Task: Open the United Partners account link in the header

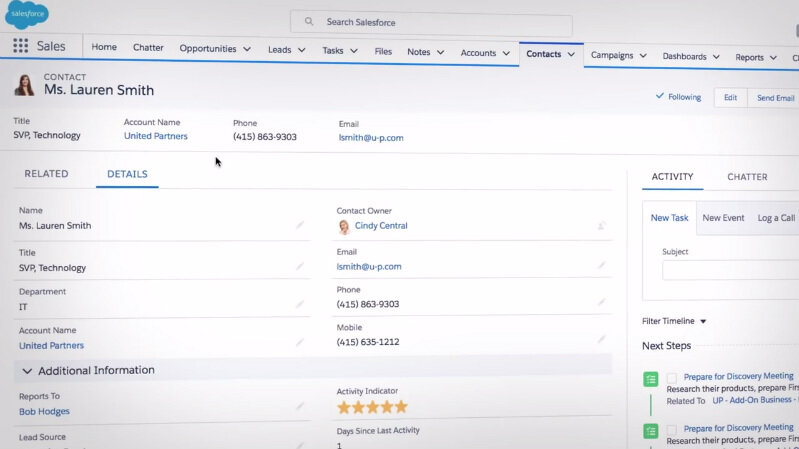Action: tap(155, 137)
